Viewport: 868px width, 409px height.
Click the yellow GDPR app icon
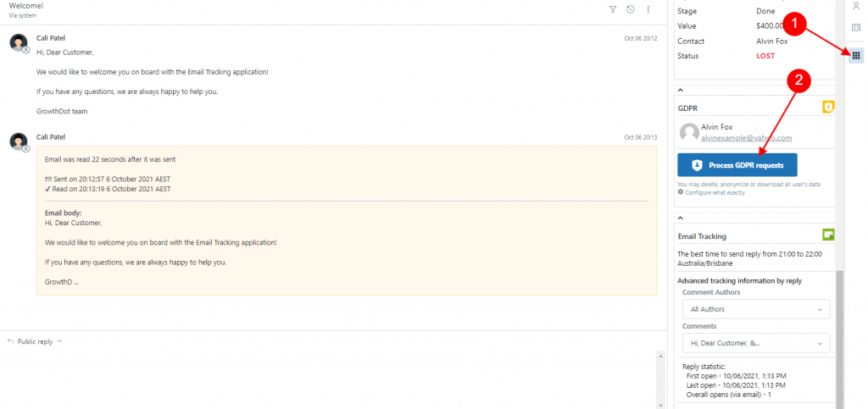828,108
